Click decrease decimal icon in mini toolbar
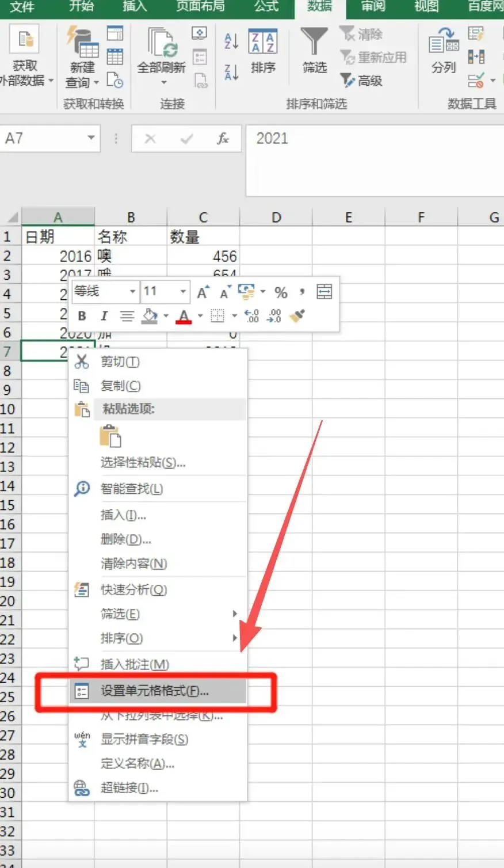The width and height of the screenshot is (504, 868). coord(274,315)
